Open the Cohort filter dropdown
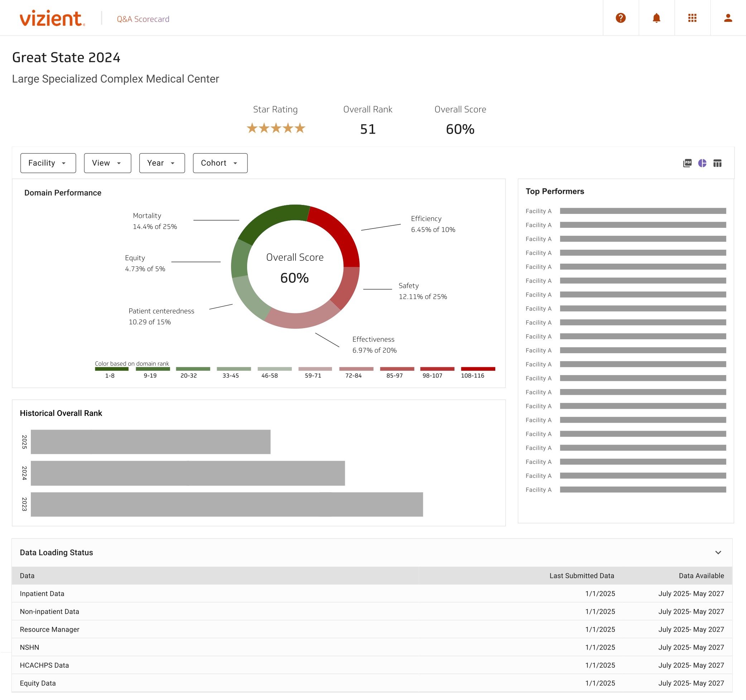746x700 pixels. tap(220, 163)
